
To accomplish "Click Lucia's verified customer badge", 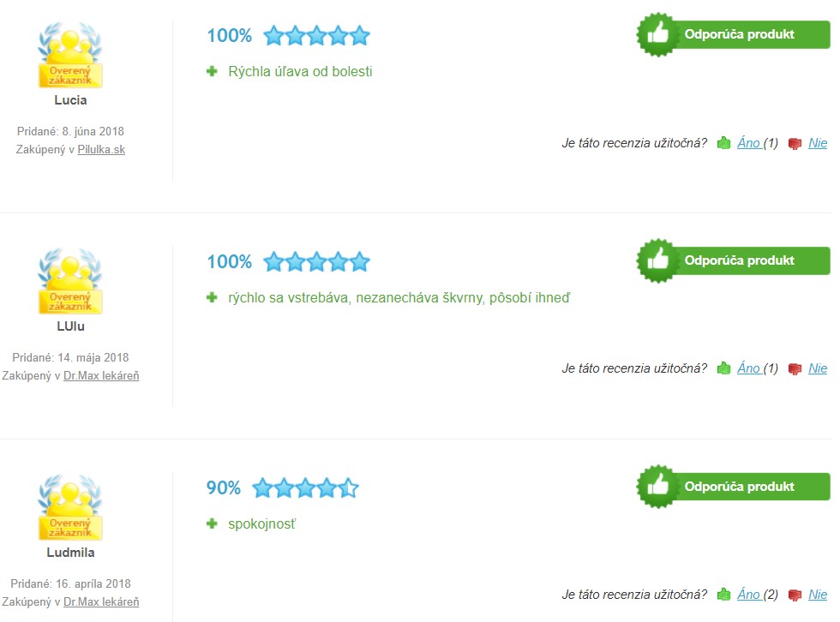I will point(70,55).
